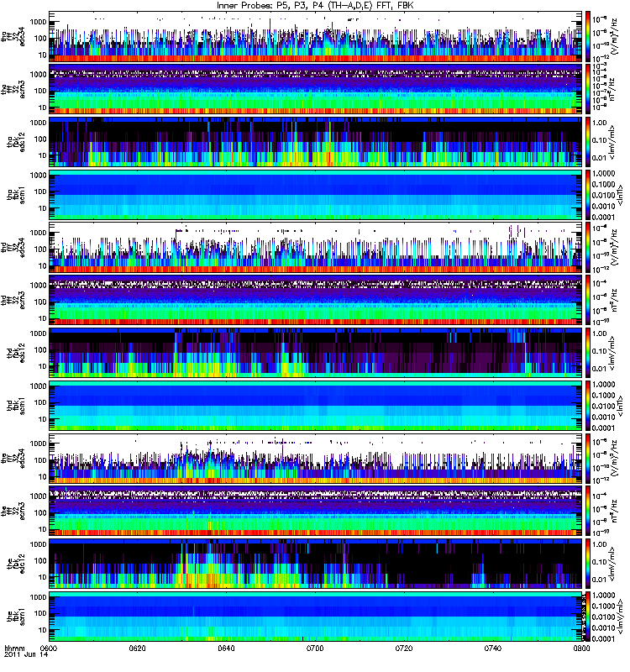The width and height of the screenshot is (630, 672).
Task: Click the thd fff 32 edc34 spectrogram panel
Action: 316,247
